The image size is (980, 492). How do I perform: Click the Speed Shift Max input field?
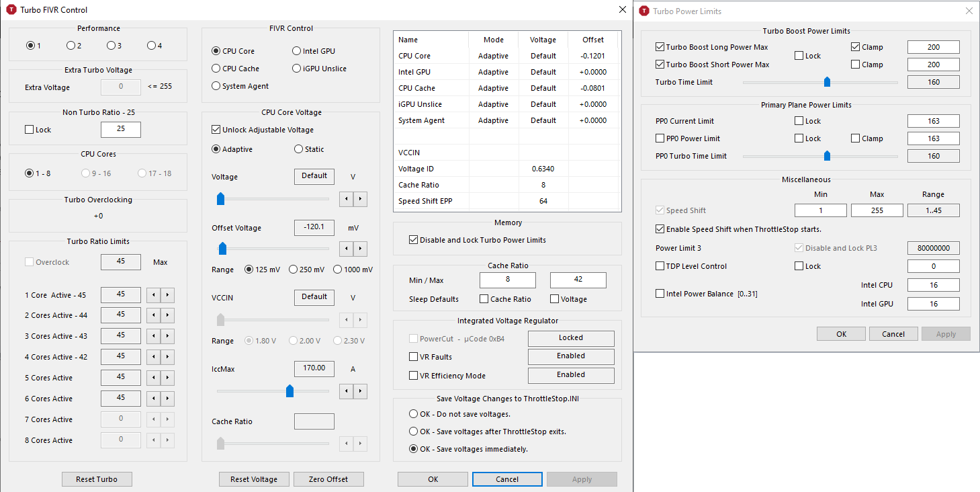point(877,210)
